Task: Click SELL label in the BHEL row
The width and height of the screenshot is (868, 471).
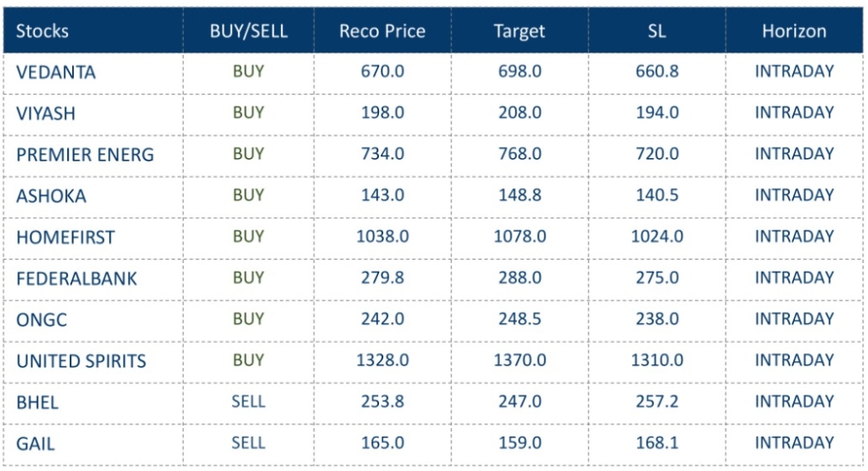Action: click(248, 401)
